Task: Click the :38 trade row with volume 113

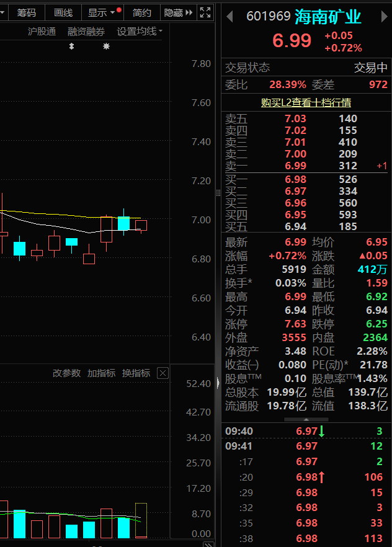Action: tap(306, 538)
